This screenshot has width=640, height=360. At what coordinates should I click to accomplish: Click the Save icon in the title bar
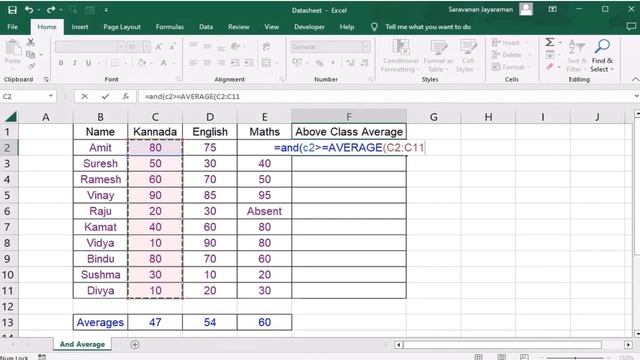pyautogui.click(x=12, y=10)
